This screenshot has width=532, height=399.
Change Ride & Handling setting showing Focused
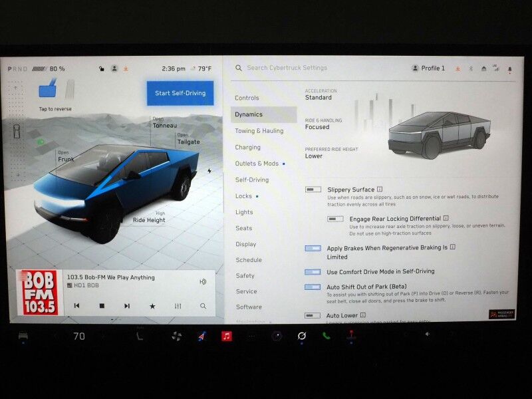[x=323, y=124]
